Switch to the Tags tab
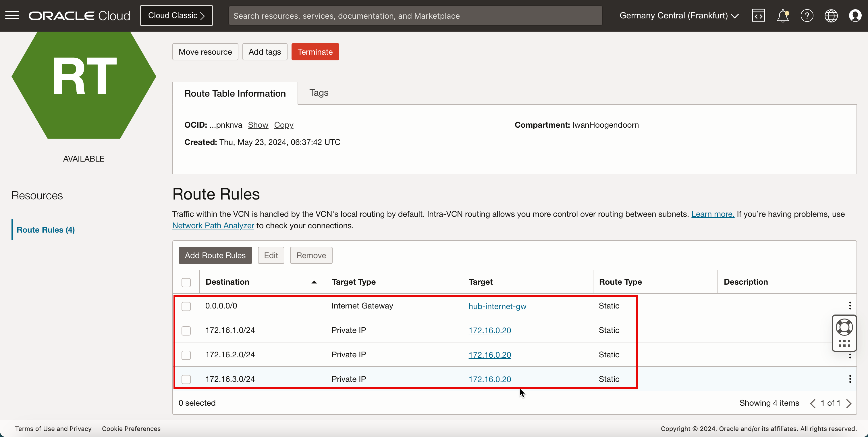The width and height of the screenshot is (868, 437). pyautogui.click(x=319, y=93)
